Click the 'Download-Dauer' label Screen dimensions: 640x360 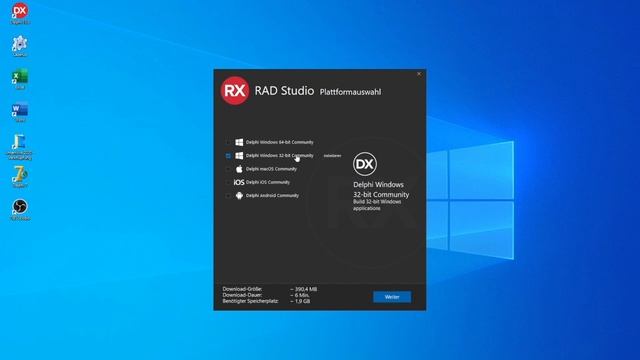point(242,295)
